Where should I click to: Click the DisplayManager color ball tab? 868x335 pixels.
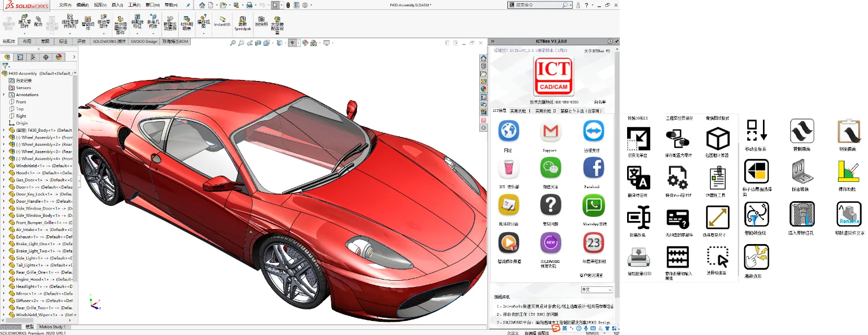click(59, 57)
